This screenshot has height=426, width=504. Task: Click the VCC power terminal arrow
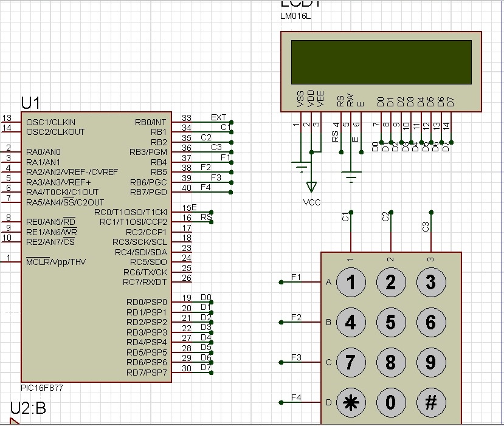tap(311, 186)
